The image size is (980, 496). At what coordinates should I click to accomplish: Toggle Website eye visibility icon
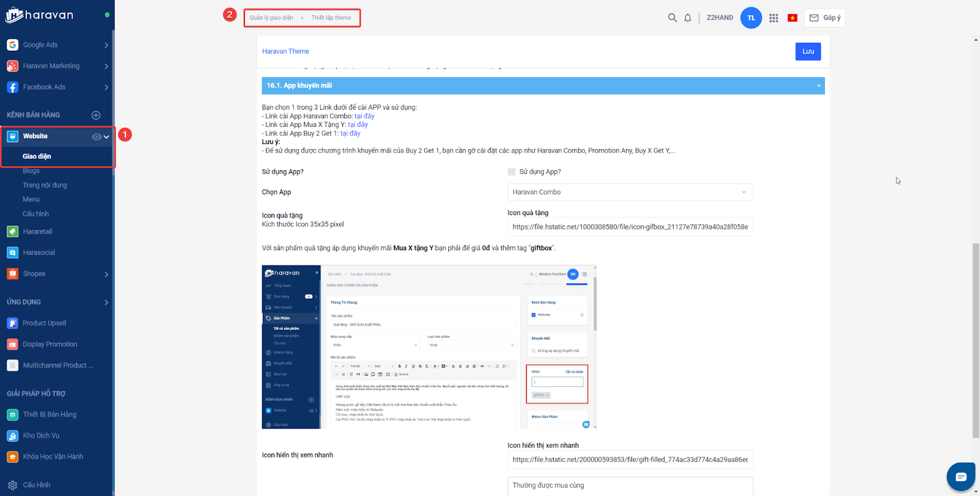(x=96, y=137)
